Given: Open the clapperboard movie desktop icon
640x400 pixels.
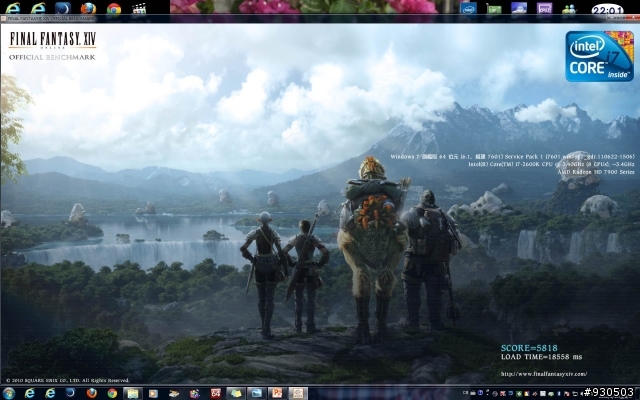Looking at the screenshot, I should click(x=139, y=8).
